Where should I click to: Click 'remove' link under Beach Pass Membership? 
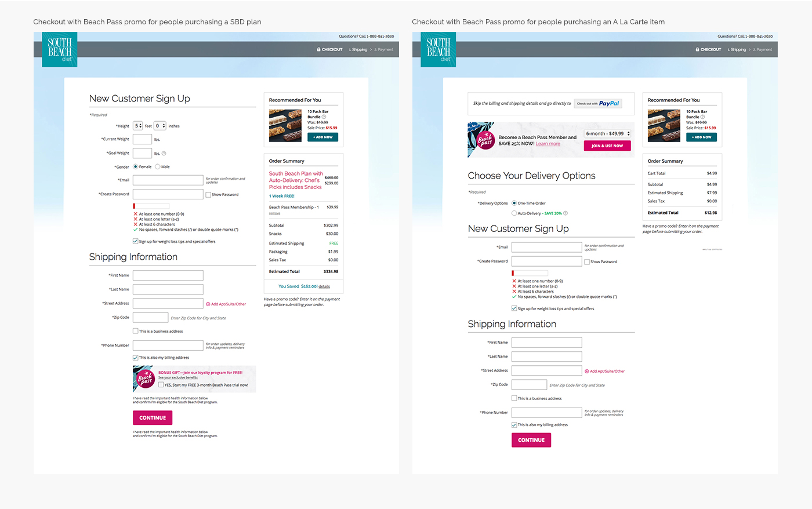tap(274, 213)
